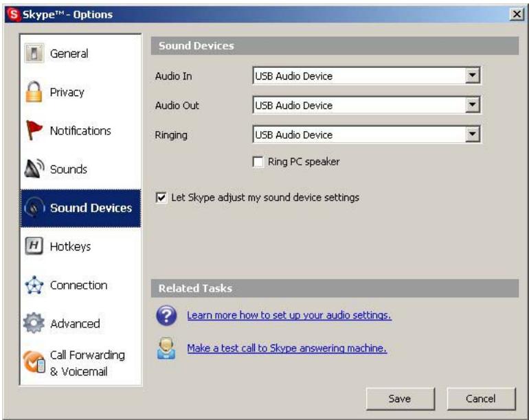Close the Skype Options window

click(x=517, y=14)
